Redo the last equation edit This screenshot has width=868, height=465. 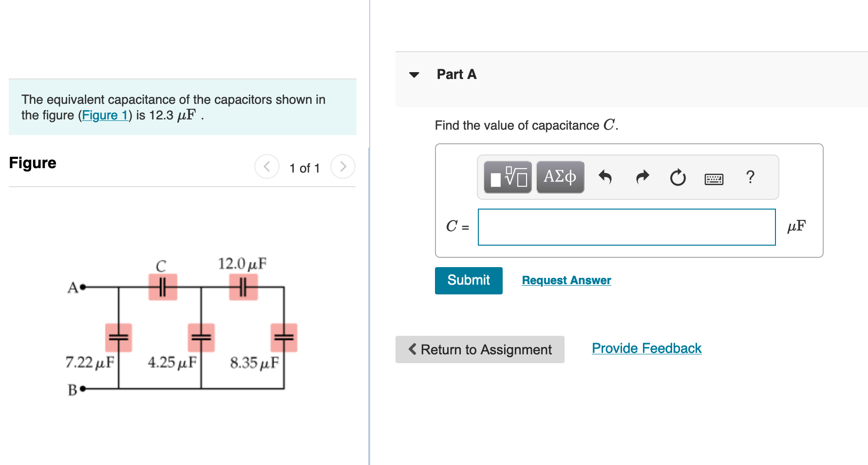[x=642, y=177]
